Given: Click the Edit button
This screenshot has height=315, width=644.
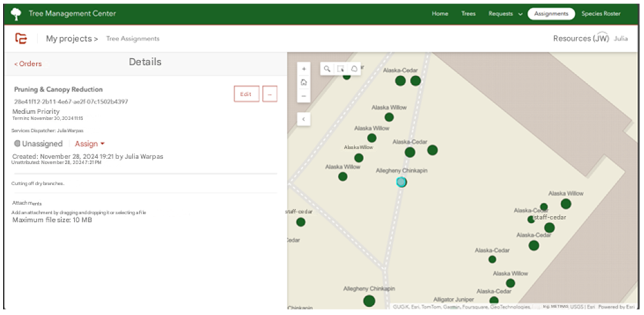Looking at the screenshot, I should [x=246, y=94].
